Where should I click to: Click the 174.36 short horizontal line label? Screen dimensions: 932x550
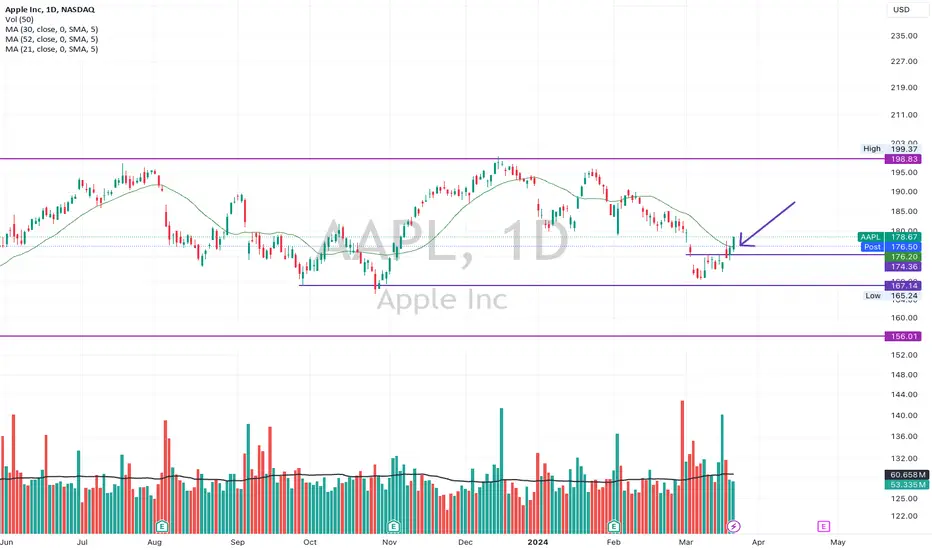(903, 267)
